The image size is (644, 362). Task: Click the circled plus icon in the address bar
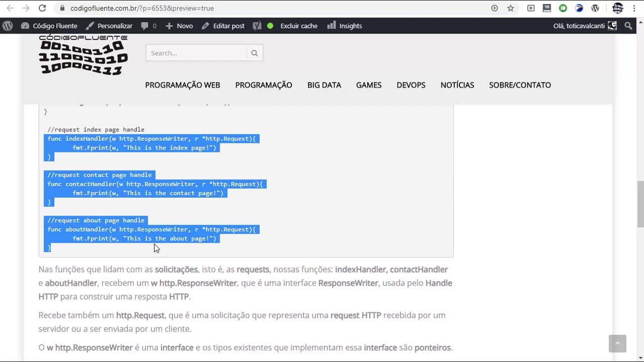tap(495, 8)
